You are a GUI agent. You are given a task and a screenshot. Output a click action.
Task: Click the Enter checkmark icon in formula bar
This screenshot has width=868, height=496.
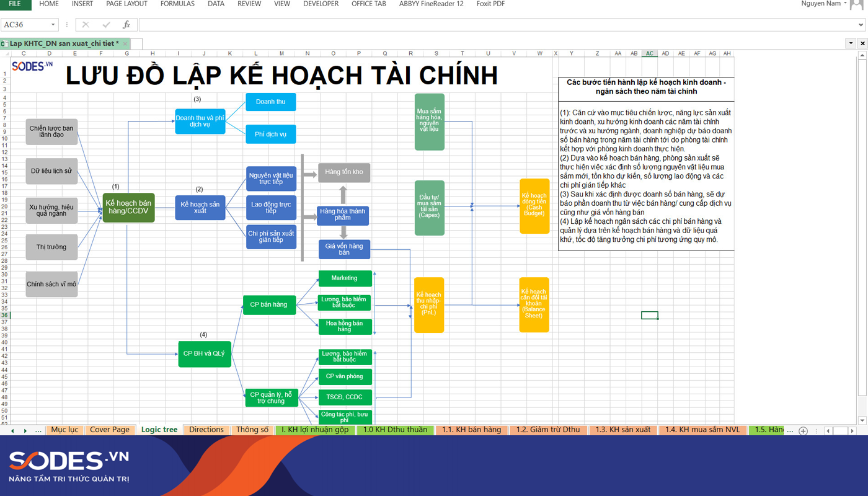pos(105,25)
